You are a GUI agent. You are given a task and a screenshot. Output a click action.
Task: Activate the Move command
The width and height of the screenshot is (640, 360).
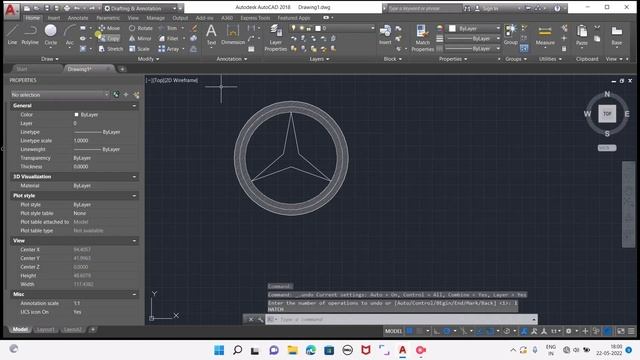109,28
